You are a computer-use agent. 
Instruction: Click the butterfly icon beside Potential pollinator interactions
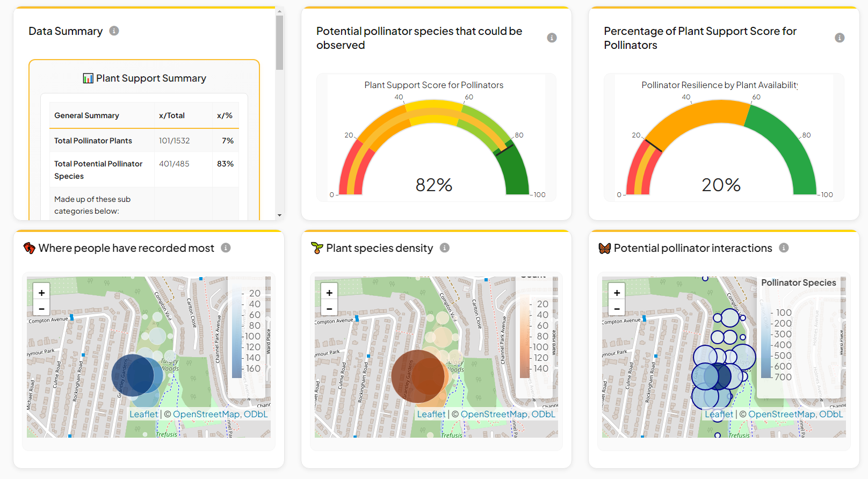click(605, 248)
